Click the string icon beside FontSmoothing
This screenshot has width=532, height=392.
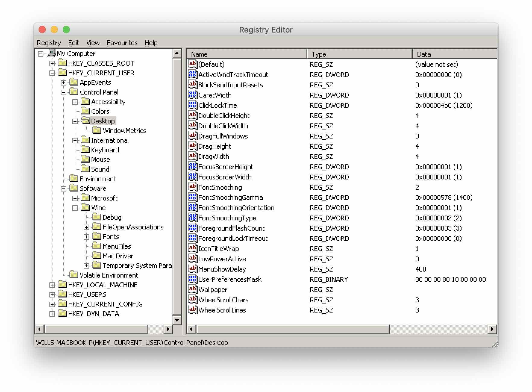point(193,187)
